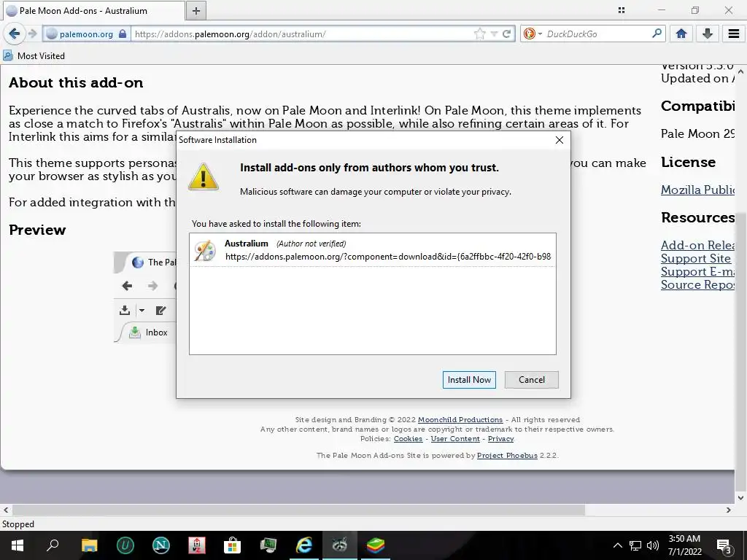The height and width of the screenshot is (560, 747).
Task: Open the network icon in system tray
Action: [x=635, y=545]
